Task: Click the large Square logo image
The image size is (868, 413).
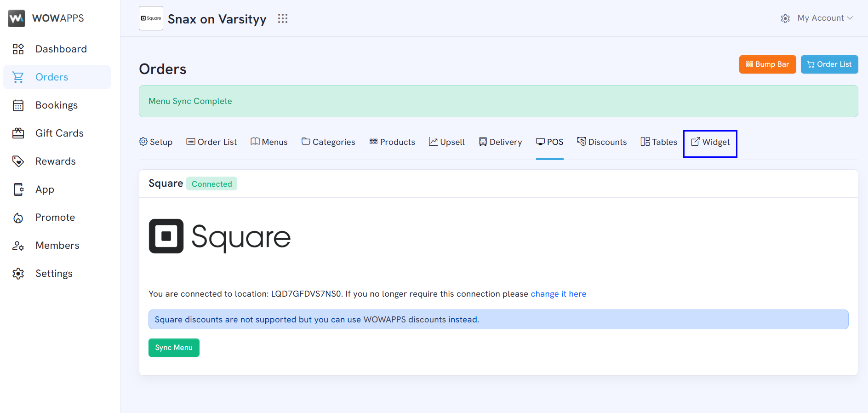Action: pos(220,236)
